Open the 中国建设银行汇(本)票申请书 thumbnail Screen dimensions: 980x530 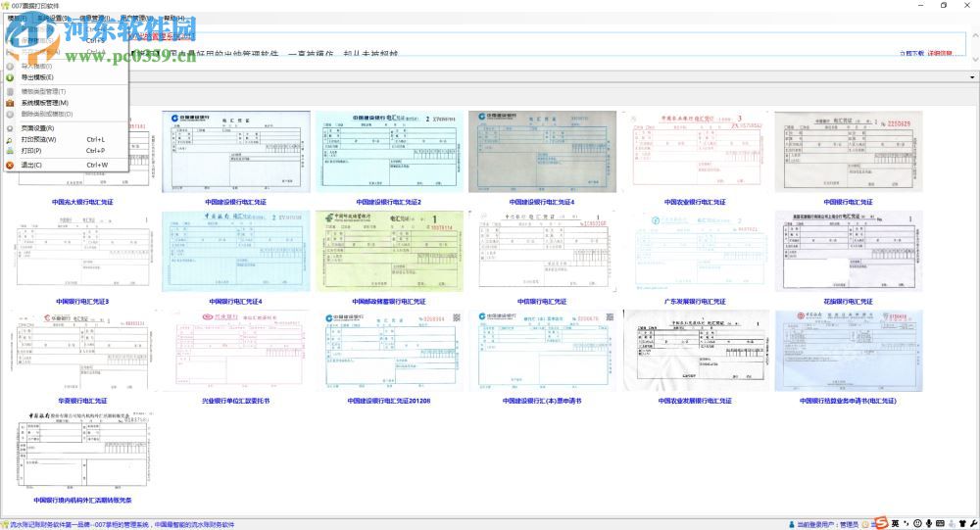tap(542, 351)
